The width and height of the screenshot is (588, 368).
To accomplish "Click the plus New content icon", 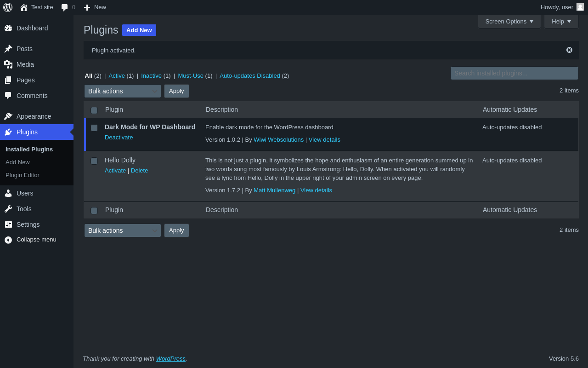I will coord(87,7).
